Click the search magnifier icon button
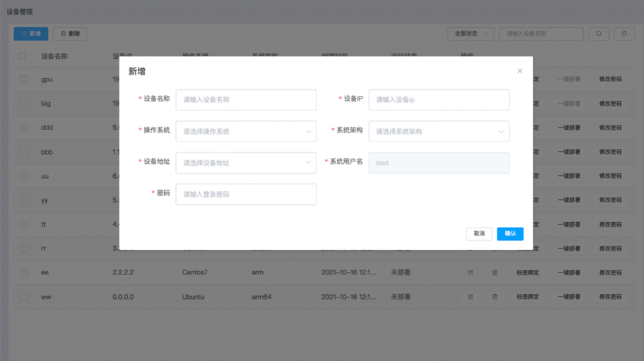 tap(598, 34)
